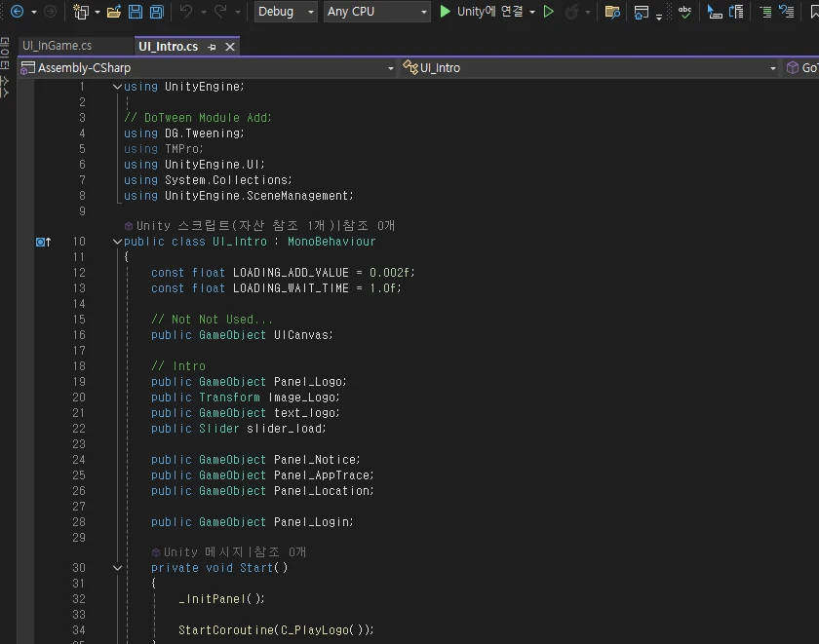Screen dimensions: 819x644
Task: Toggle pin on the UI_Intro.cs tab
Action: click(213, 47)
